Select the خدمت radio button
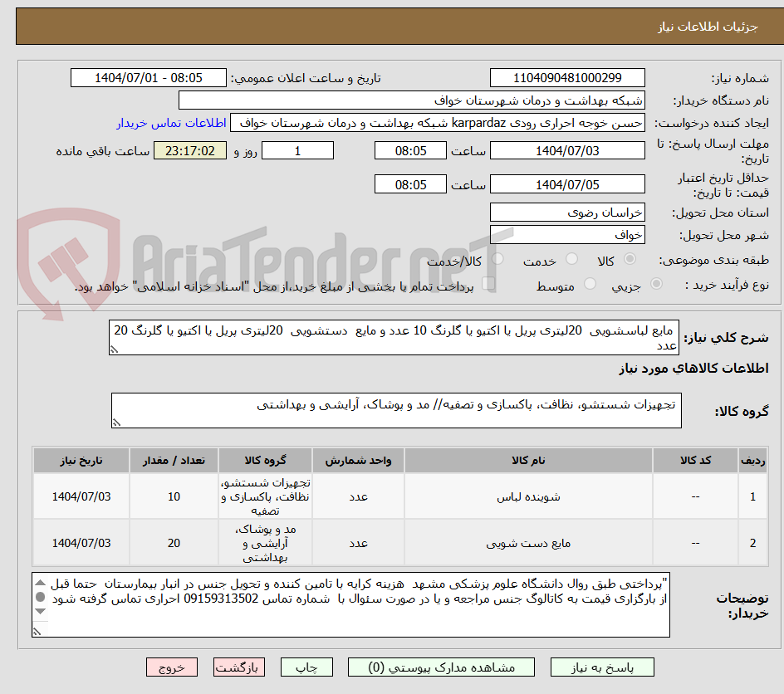This screenshot has height=694, width=784. click(x=571, y=258)
